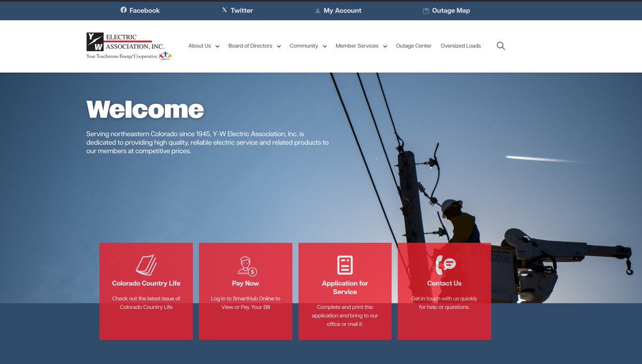Click the Y-W Electric Association logo
This screenshot has width=642, height=364.
tap(129, 46)
